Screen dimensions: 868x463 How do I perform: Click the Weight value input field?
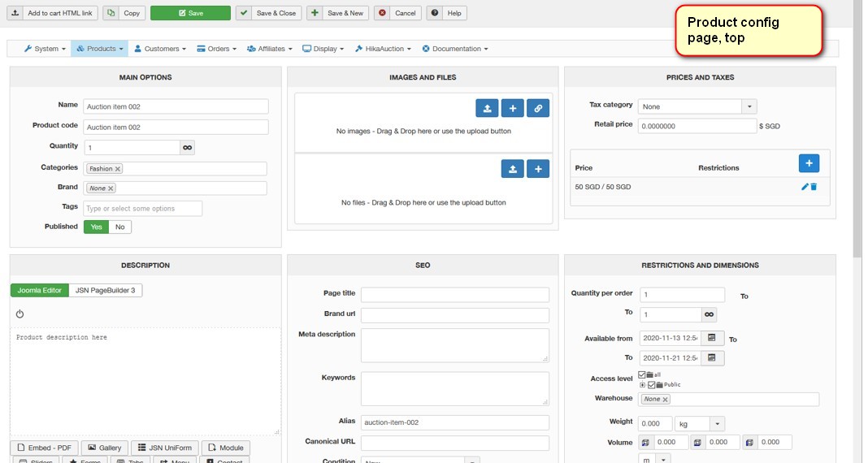coord(655,424)
